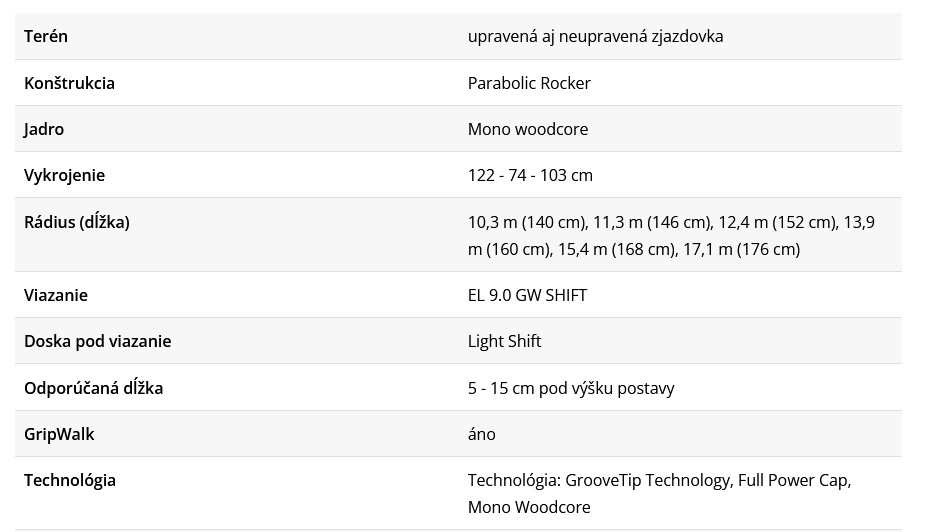Screen dimensions: 927x532
Task: Click the Doska pod viazanie label
Action: coord(98,342)
